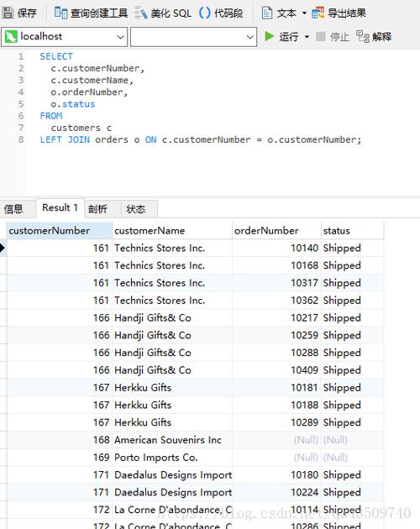This screenshot has height=529, width=420.
Task: Click the orderNumber column header
Action: coord(276,230)
